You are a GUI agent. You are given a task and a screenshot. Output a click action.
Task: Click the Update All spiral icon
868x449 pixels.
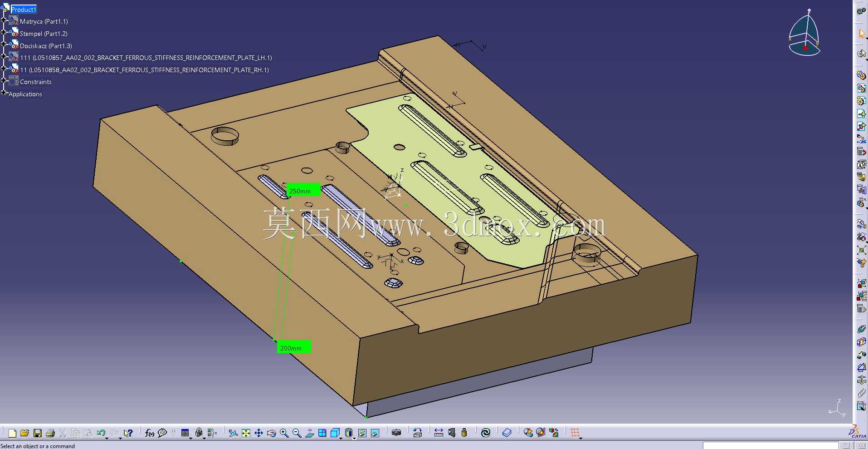click(485, 433)
